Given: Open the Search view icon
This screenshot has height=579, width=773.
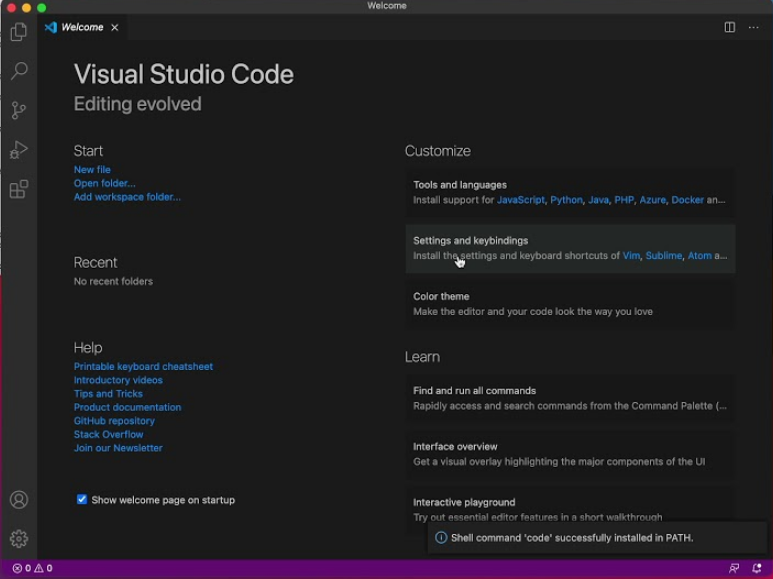Looking at the screenshot, I should pos(19,71).
